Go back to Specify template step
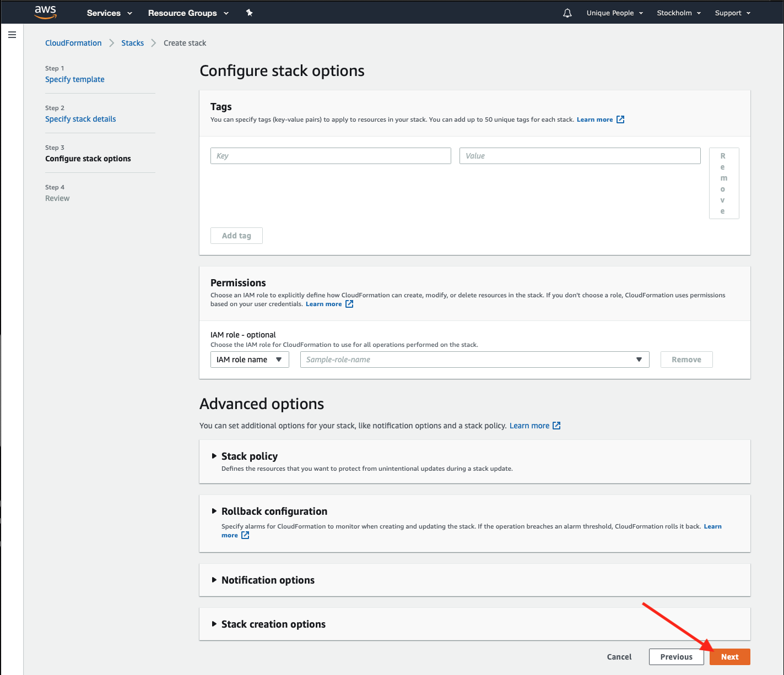Screen dimensions: 784x675 click(75, 79)
